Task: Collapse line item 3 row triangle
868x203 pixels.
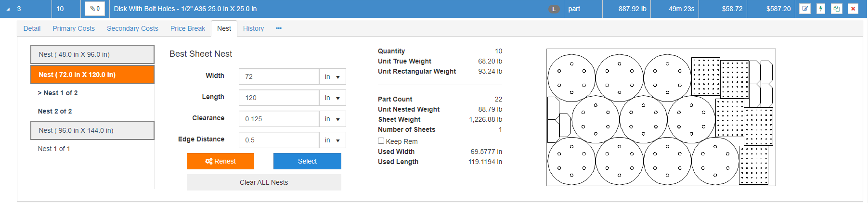Action: click(x=8, y=9)
